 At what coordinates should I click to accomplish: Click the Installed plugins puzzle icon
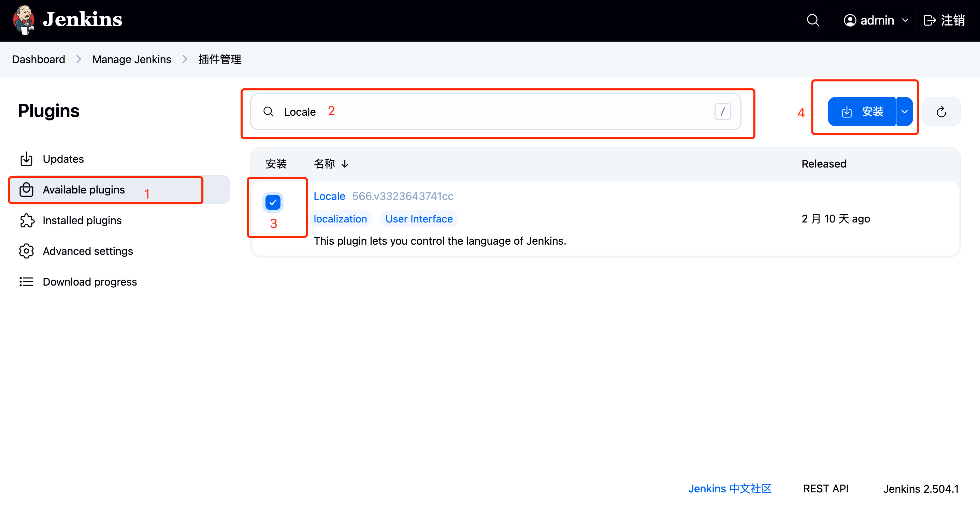pyautogui.click(x=27, y=220)
